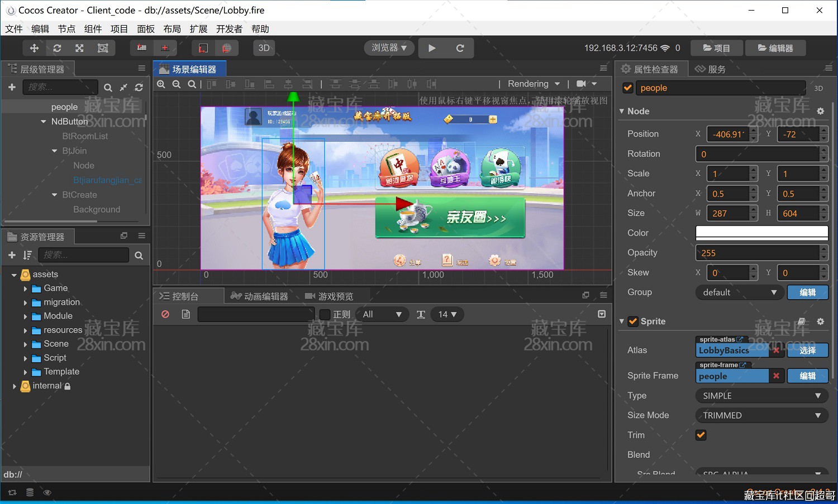
Task: Remove the LobbyBasics atlas reference
Action: [776, 351]
